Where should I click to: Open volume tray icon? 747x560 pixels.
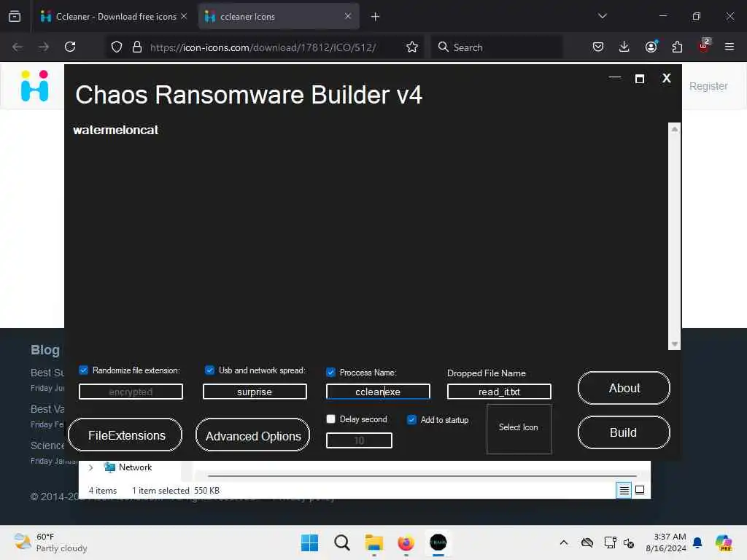[629, 542]
